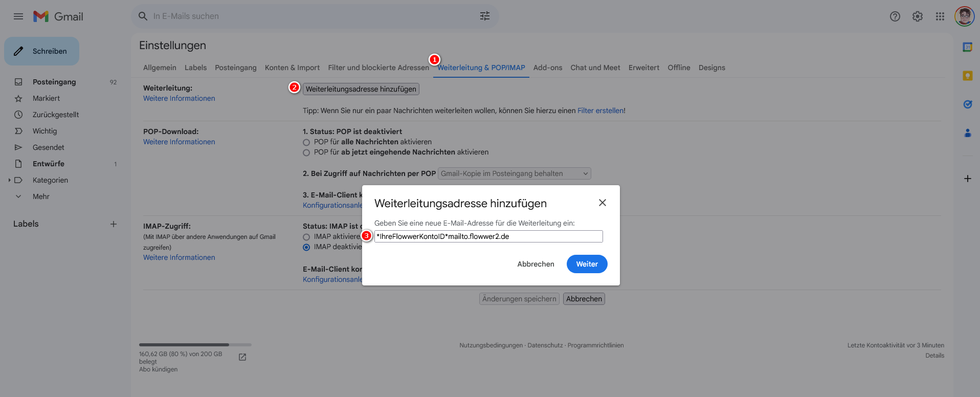Select POP für alle Nachrichten aktivieren
Image resolution: width=980 pixels, height=397 pixels.
click(x=306, y=142)
